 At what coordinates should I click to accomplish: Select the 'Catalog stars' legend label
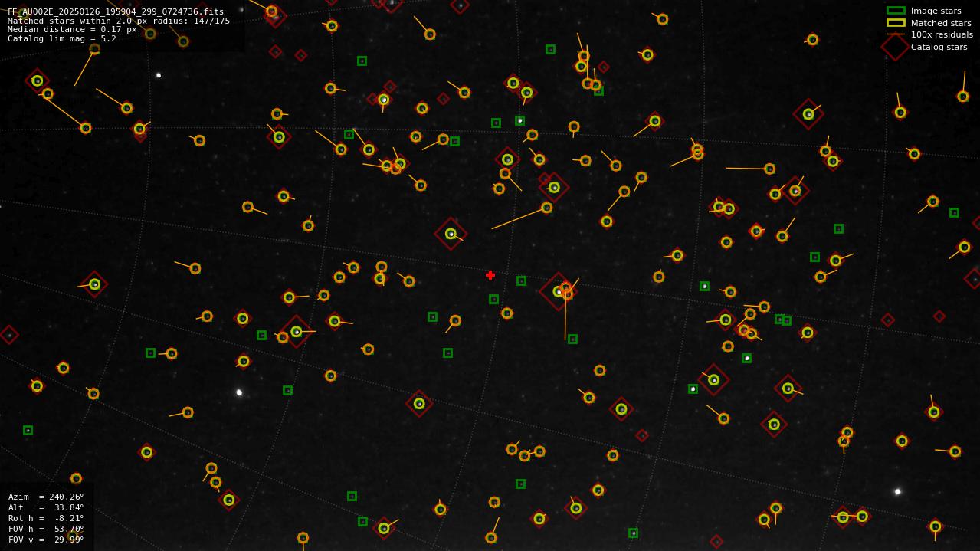pyautogui.click(x=939, y=47)
